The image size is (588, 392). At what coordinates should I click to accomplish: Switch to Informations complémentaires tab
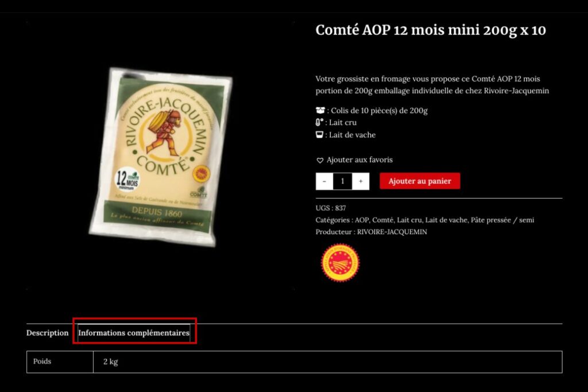click(134, 333)
